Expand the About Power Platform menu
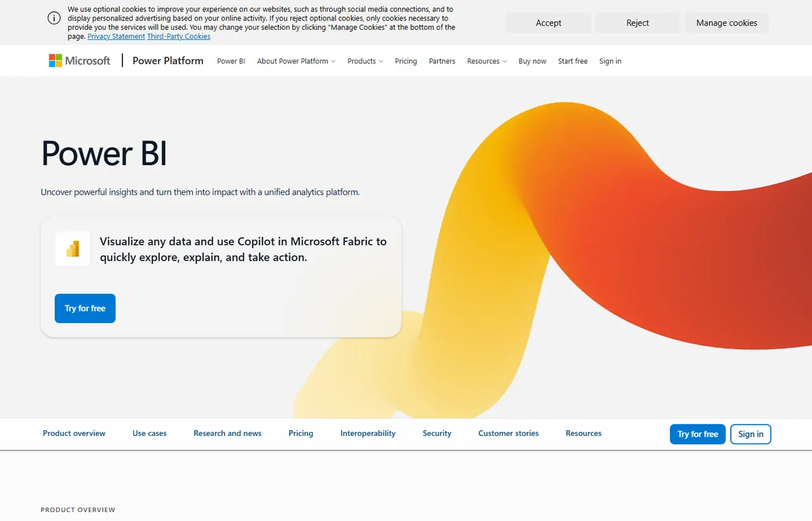Image resolution: width=812 pixels, height=521 pixels. (x=296, y=62)
